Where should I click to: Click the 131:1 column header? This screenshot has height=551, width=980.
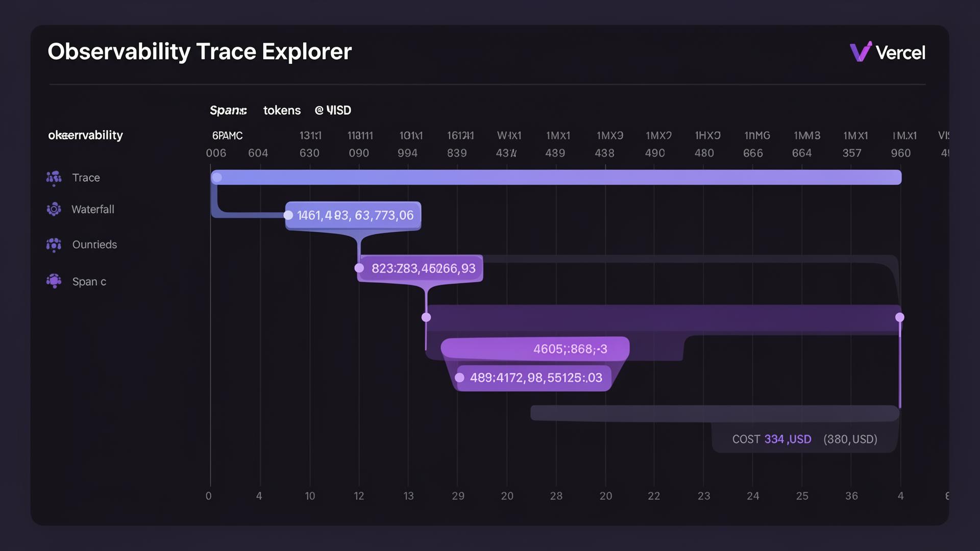click(310, 136)
